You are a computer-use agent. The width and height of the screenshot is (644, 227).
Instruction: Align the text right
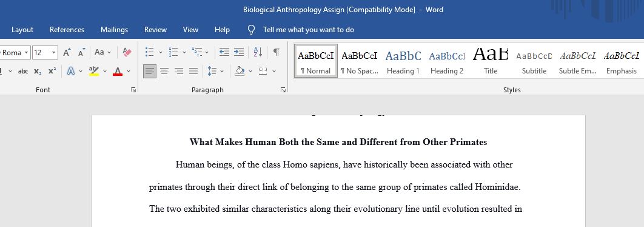tap(179, 71)
